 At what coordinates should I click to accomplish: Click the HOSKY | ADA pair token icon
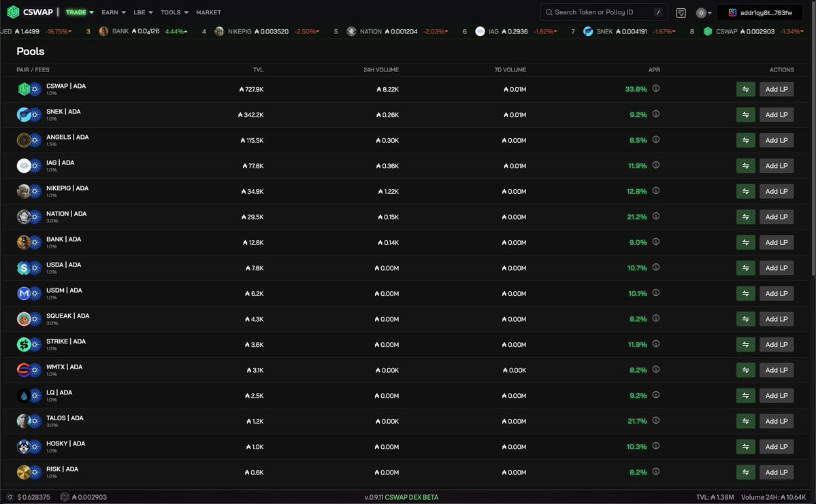[29, 446]
